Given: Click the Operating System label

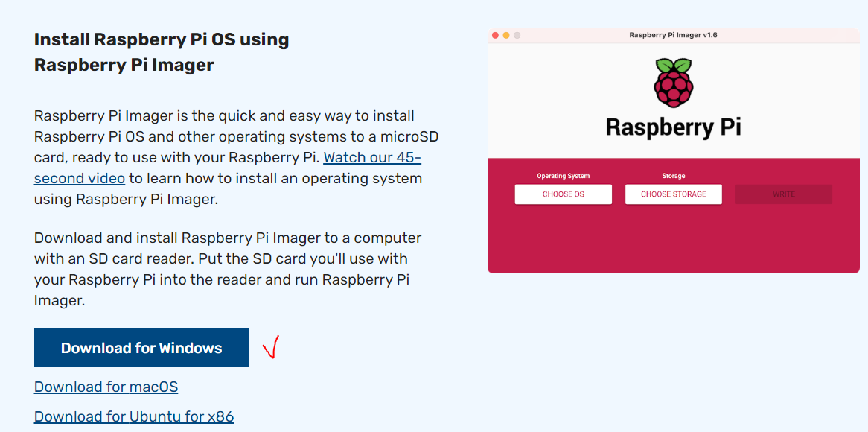Looking at the screenshot, I should click(x=563, y=176).
